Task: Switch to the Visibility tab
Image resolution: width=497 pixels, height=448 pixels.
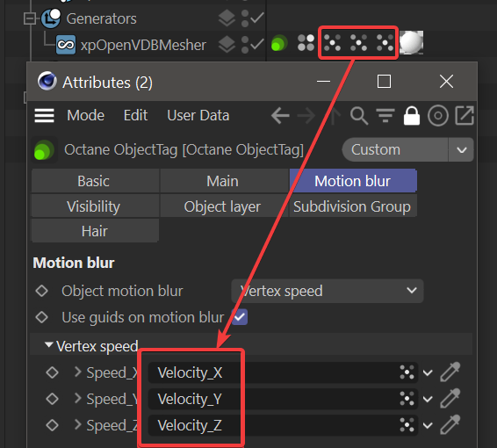Action: pyautogui.click(x=94, y=206)
